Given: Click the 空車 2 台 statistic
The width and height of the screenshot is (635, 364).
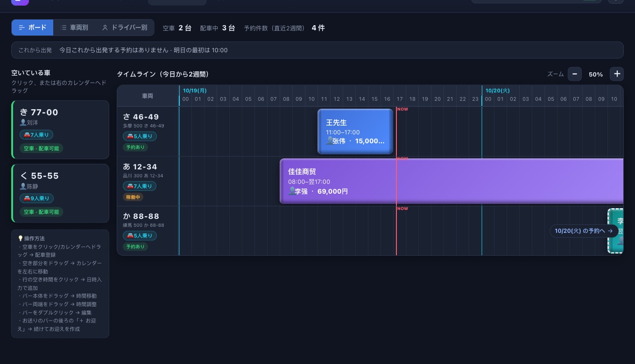Looking at the screenshot, I should point(177,28).
